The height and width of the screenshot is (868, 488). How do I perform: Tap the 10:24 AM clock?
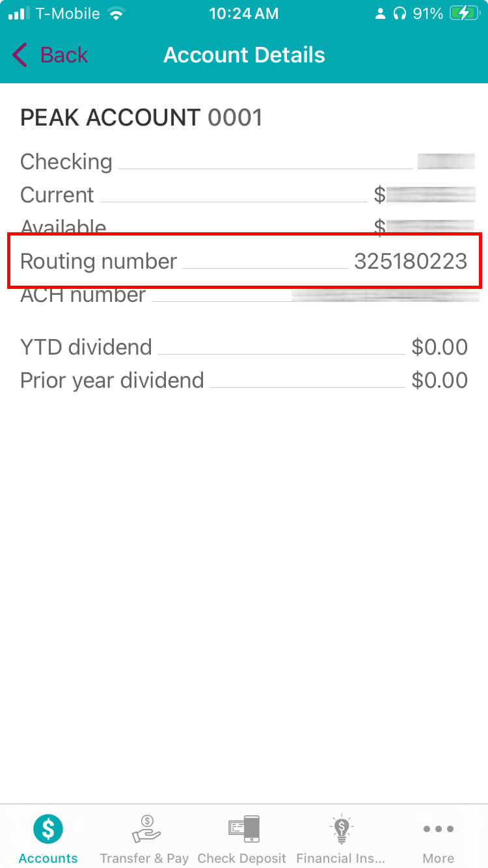click(243, 14)
